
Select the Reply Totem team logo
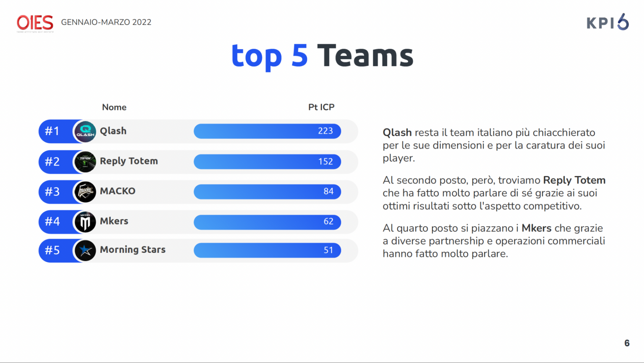click(x=85, y=162)
